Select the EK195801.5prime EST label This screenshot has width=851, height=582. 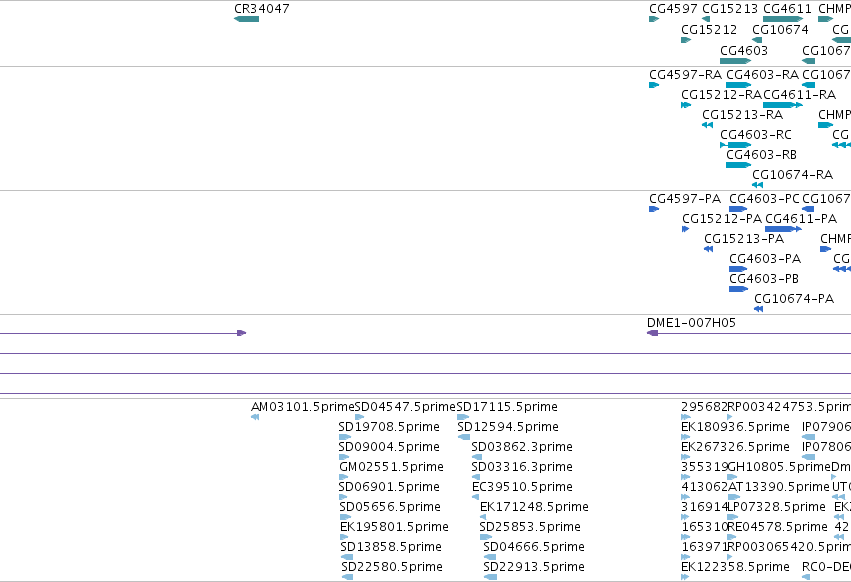coord(394,527)
